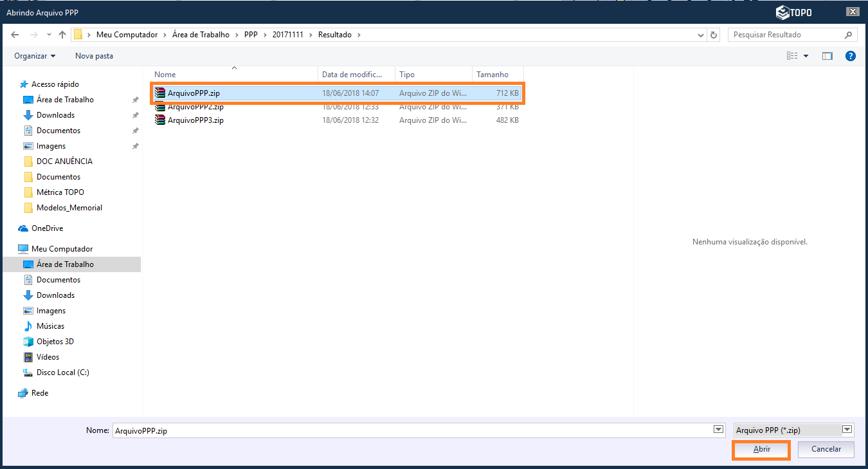The image size is (868, 469).
Task: Open the file type filter dropdown
Action: coord(847,430)
